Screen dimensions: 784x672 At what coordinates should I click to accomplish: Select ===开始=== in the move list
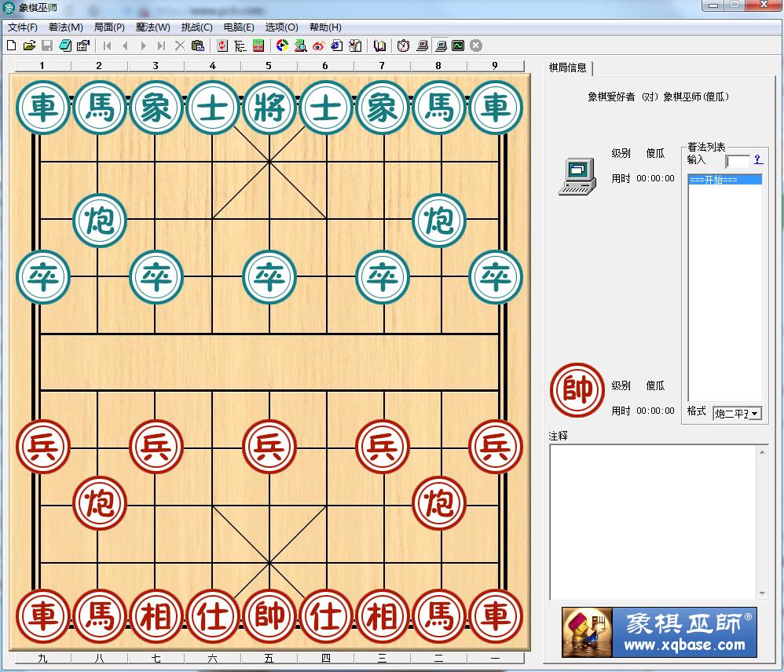point(723,179)
